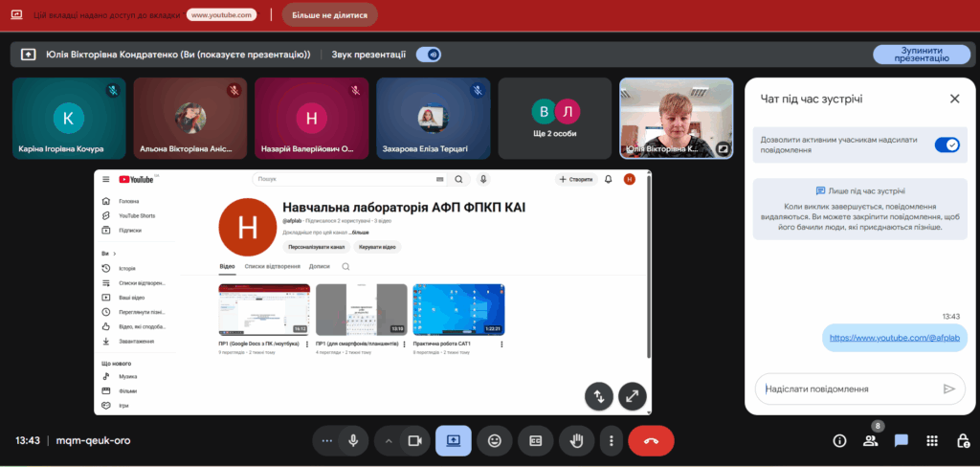Image resolution: width=980 pixels, height=467 pixels.
Task: Open the activities grid icon
Action: coord(931,441)
